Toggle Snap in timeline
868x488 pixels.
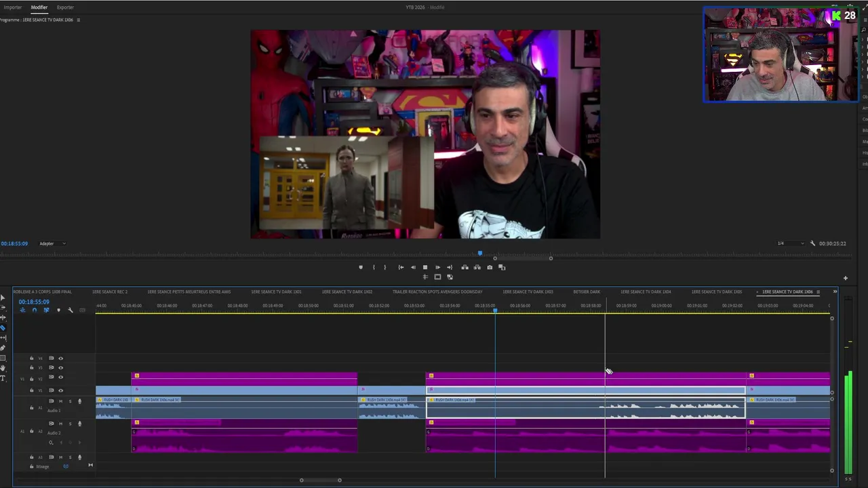tap(35, 310)
